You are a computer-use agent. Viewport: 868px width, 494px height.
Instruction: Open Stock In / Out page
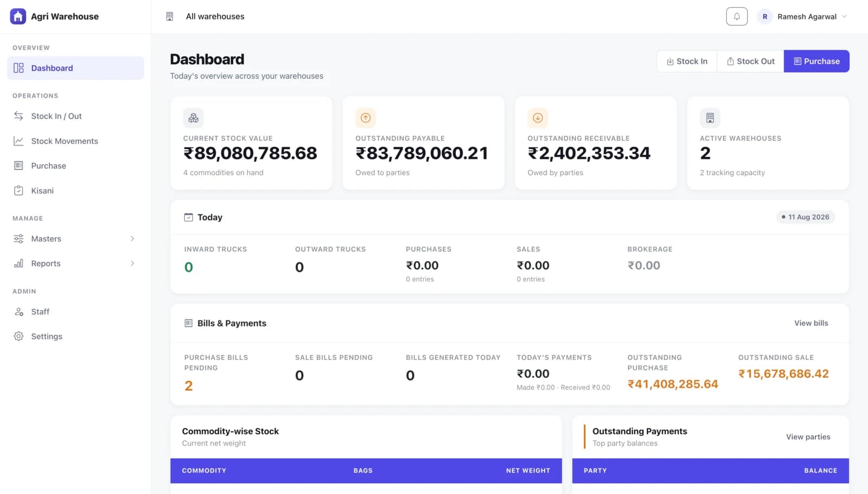[x=75, y=116]
